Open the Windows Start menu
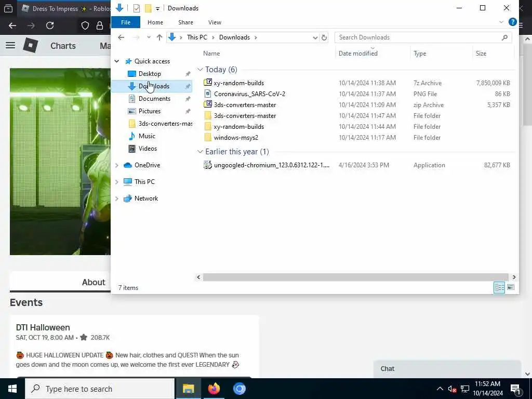 [12, 389]
